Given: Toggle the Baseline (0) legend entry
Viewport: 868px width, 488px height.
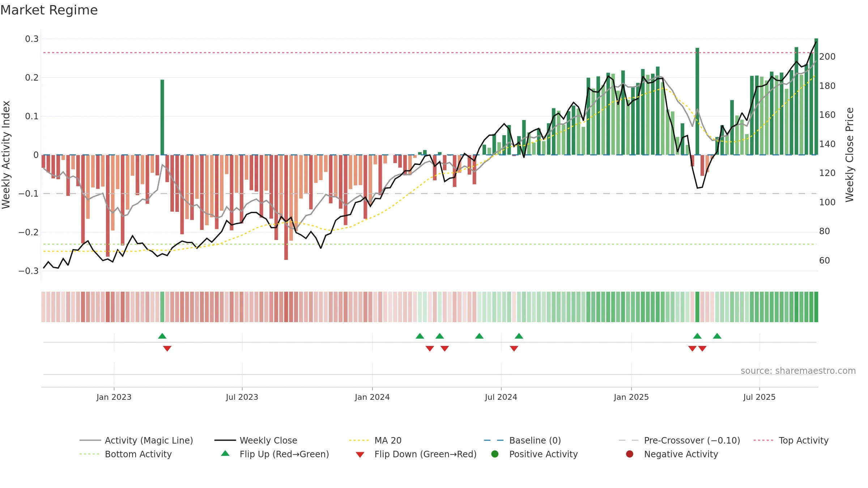Looking at the screenshot, I should tap(522, 440).
